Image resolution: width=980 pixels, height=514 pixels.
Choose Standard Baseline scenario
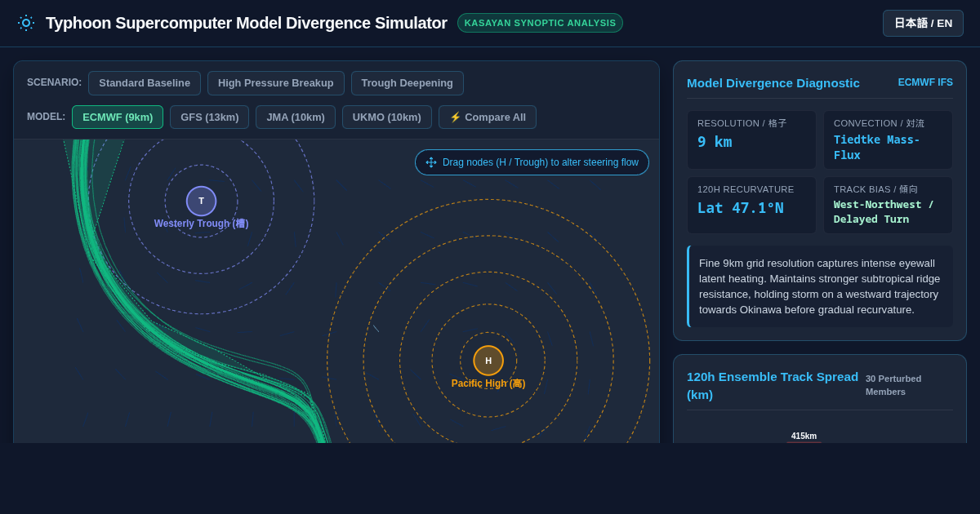(x=145, y=83)
